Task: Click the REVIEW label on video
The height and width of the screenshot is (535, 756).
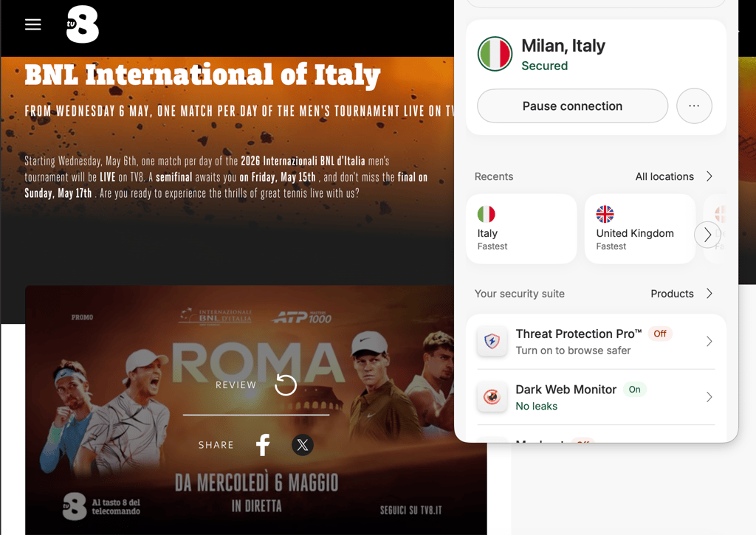Action: tap(236, 385)
